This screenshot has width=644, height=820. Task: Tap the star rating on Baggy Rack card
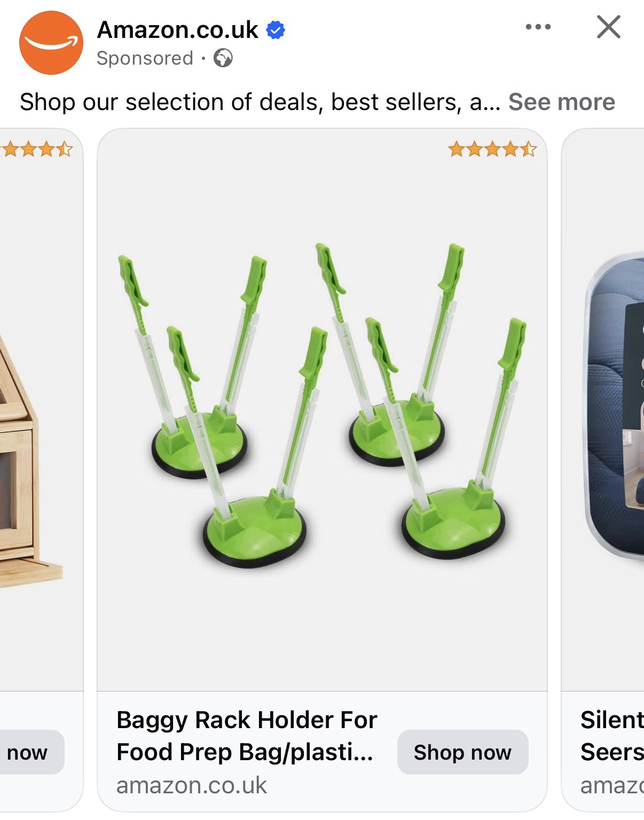[x=492, y=149]
